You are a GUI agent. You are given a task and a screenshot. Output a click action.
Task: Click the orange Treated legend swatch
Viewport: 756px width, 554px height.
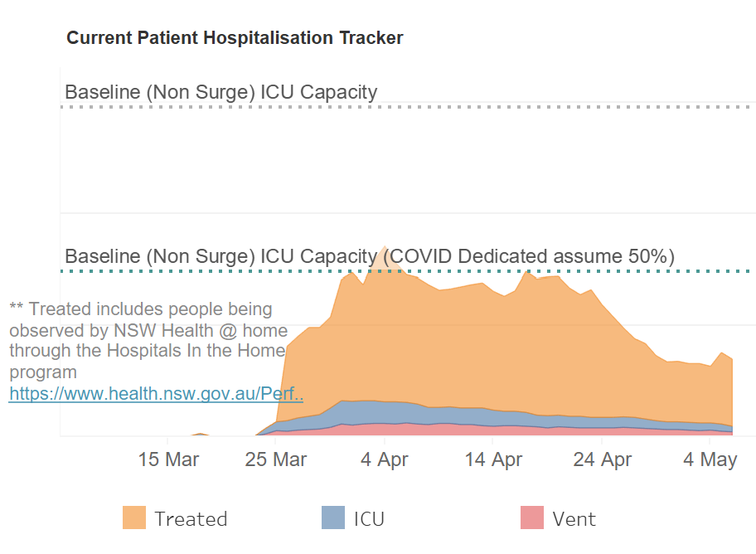[134, 518]
